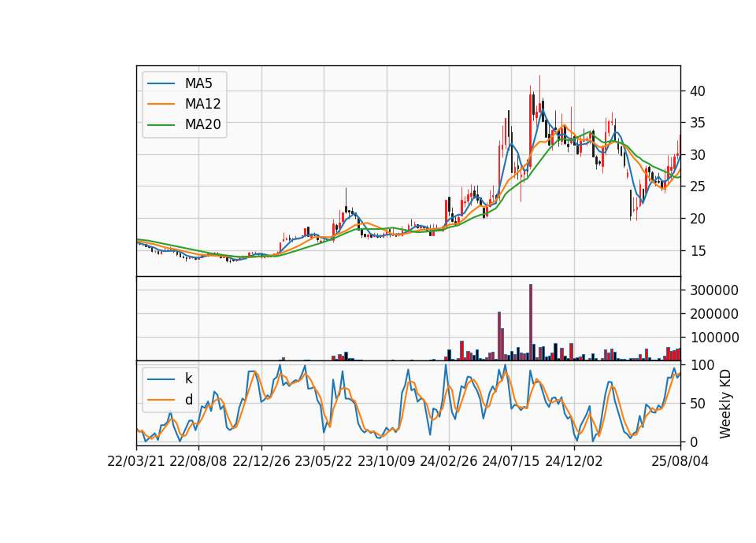Screen dimensions: 756x543
Task: Click the volume axis value 200000
Action: pos(714,314)
